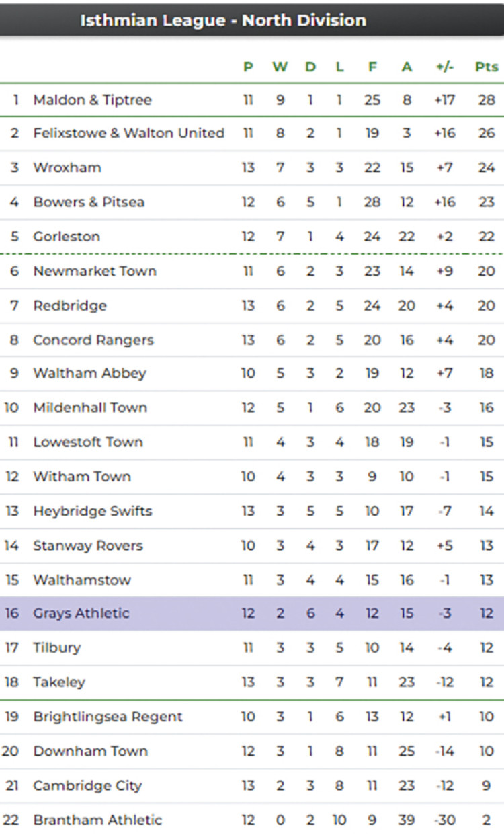Open the Gorleston team entry
This screenshot has width=504, height=837.
pos(67,237)
